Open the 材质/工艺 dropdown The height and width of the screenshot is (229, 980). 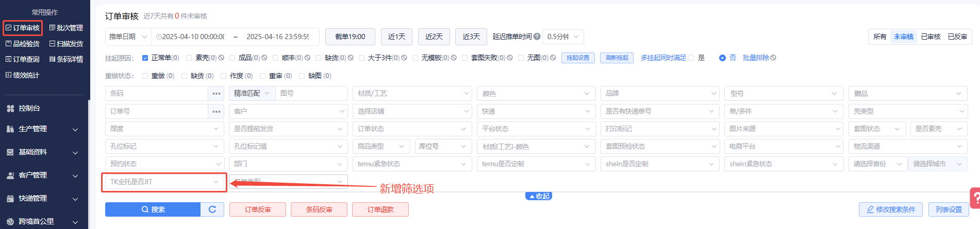[412, 93]
